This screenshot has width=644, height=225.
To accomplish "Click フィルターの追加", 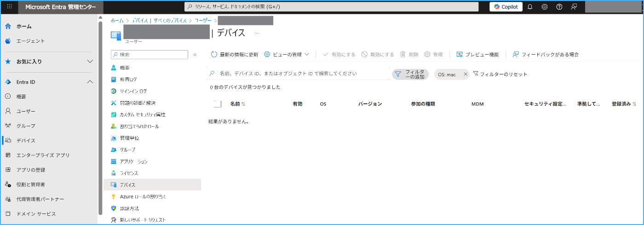I will point(410,74).
